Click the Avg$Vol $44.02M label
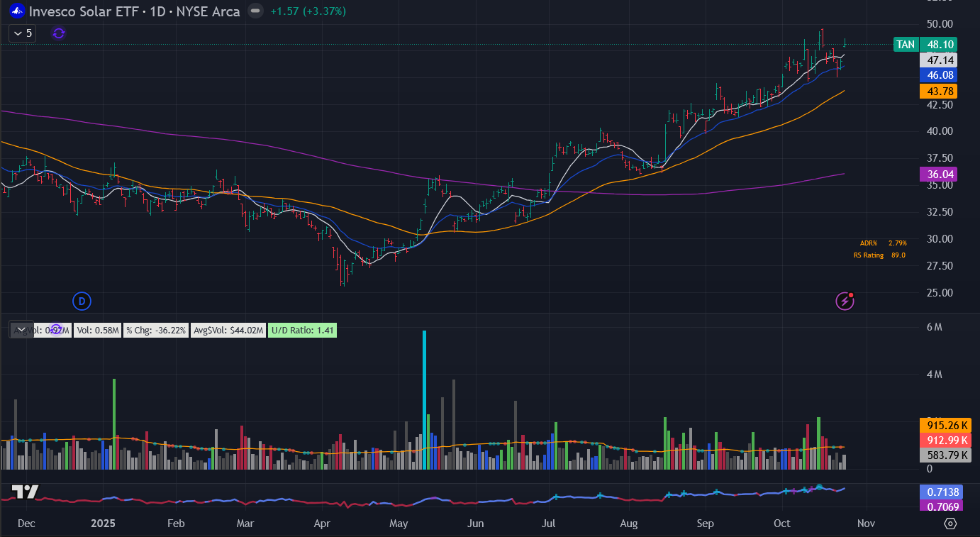Screen dimensions: 980x537 click(x=228, y=330)
